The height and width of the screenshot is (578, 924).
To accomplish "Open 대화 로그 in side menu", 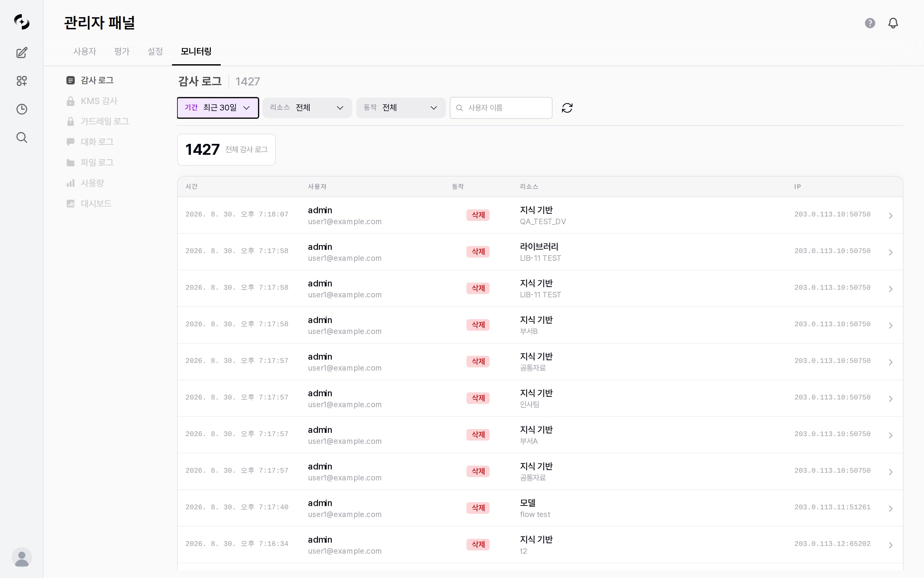I will pos(97,142).
